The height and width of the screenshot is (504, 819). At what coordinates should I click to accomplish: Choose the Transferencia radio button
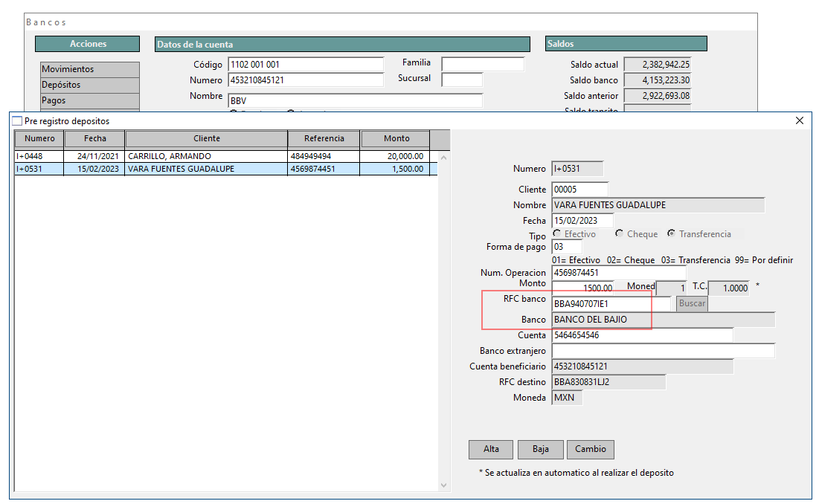pos(672,233)
